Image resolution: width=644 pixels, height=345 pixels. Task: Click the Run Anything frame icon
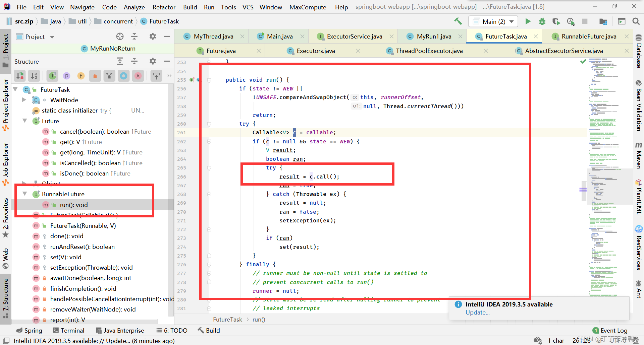pyautogui.click(x=622, y=21)
